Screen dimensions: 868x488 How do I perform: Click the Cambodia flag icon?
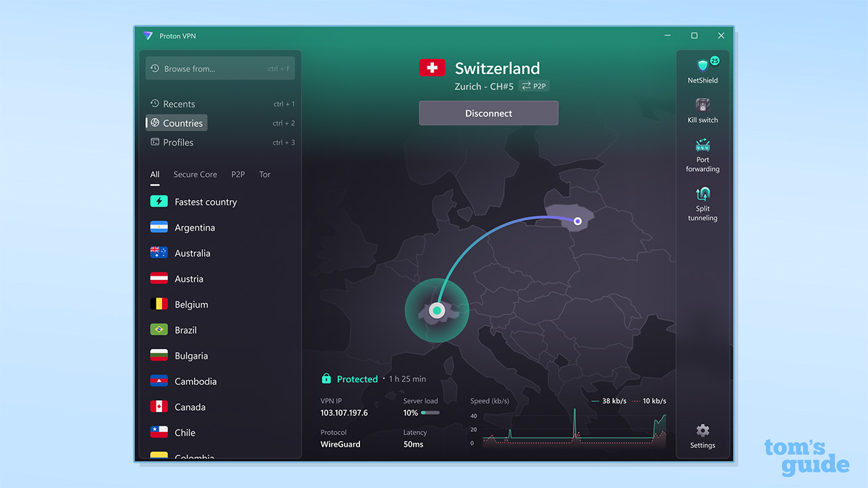[x=159, y=381]
